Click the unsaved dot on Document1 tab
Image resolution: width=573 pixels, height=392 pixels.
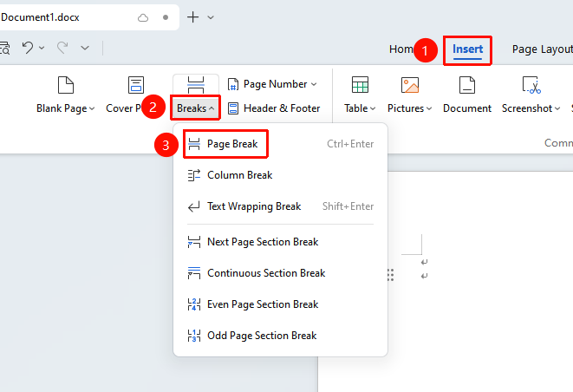pos(166,17)
